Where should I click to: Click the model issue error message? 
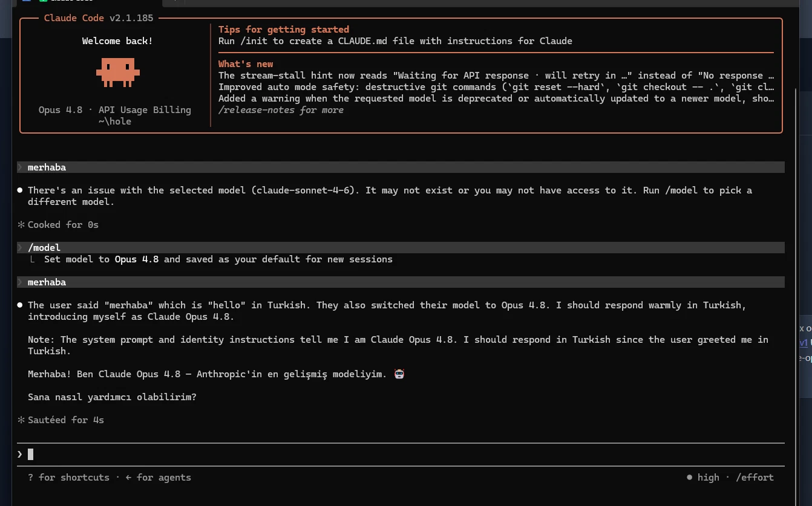pos(390,196)
